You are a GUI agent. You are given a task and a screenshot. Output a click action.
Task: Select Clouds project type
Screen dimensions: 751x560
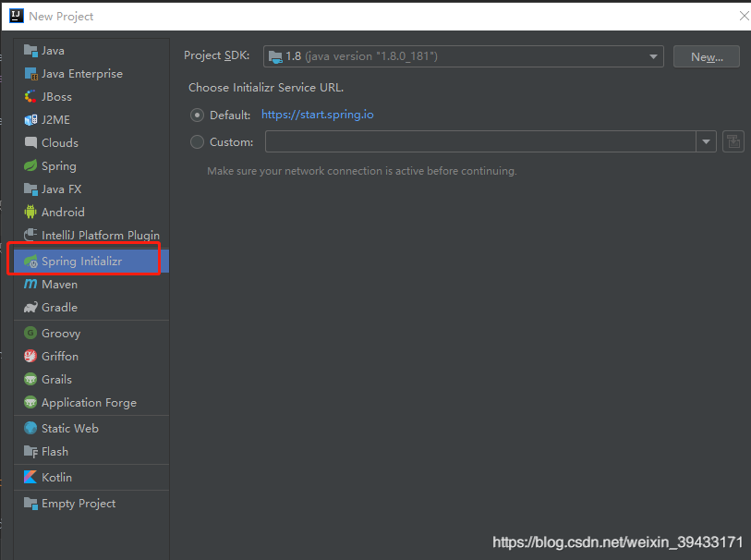(x=91, y=142)
